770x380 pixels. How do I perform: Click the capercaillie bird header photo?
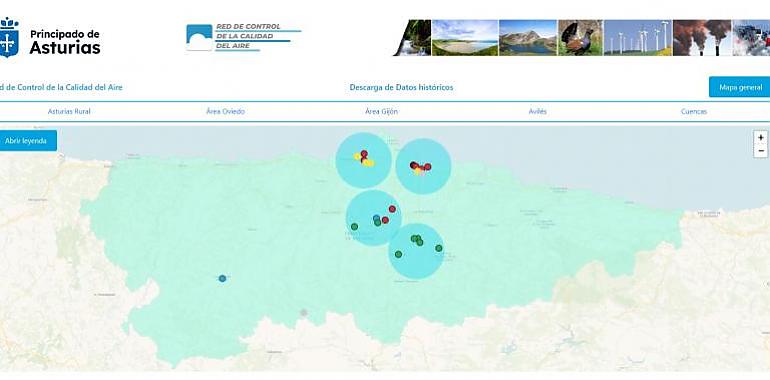(580, 38)
